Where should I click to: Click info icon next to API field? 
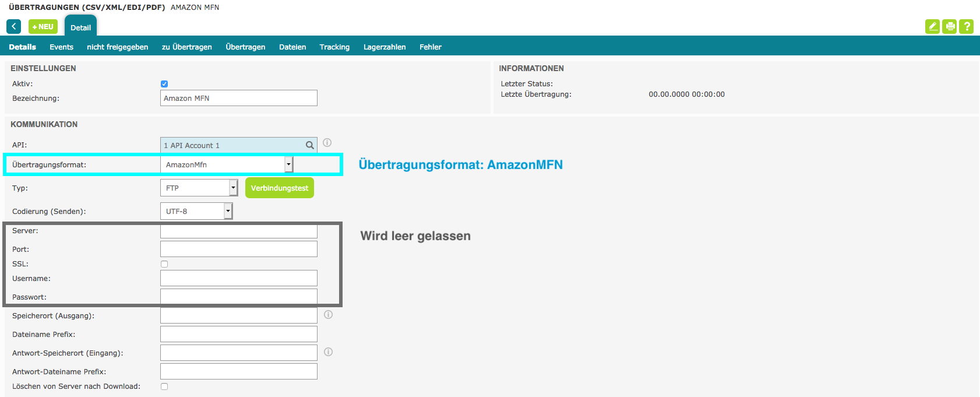click(x=327, y=143)
